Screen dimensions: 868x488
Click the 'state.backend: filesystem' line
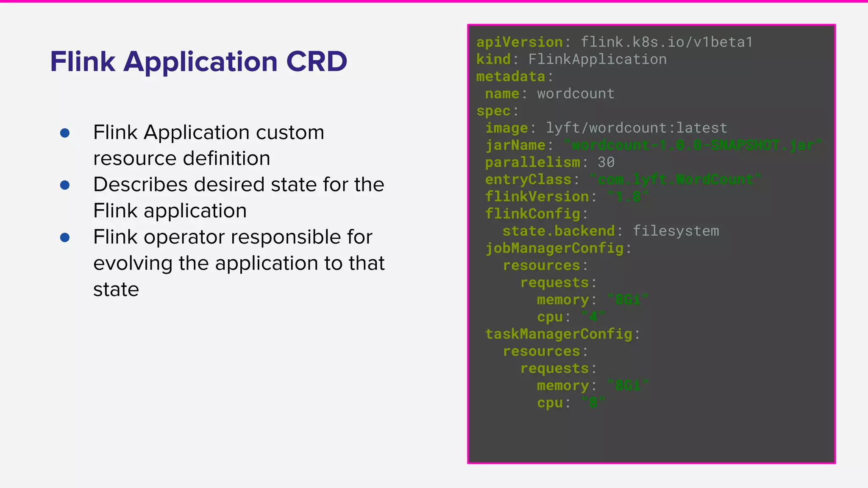pos(611,231)
